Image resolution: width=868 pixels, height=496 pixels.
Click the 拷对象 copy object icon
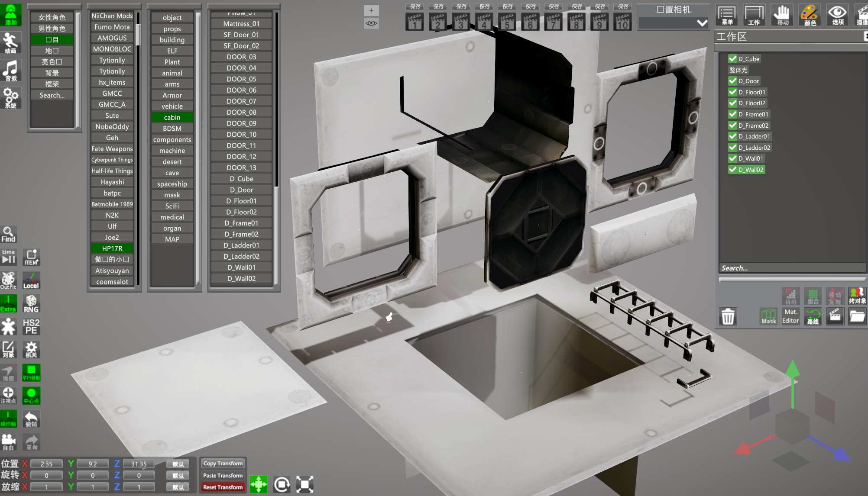point(857,296)
